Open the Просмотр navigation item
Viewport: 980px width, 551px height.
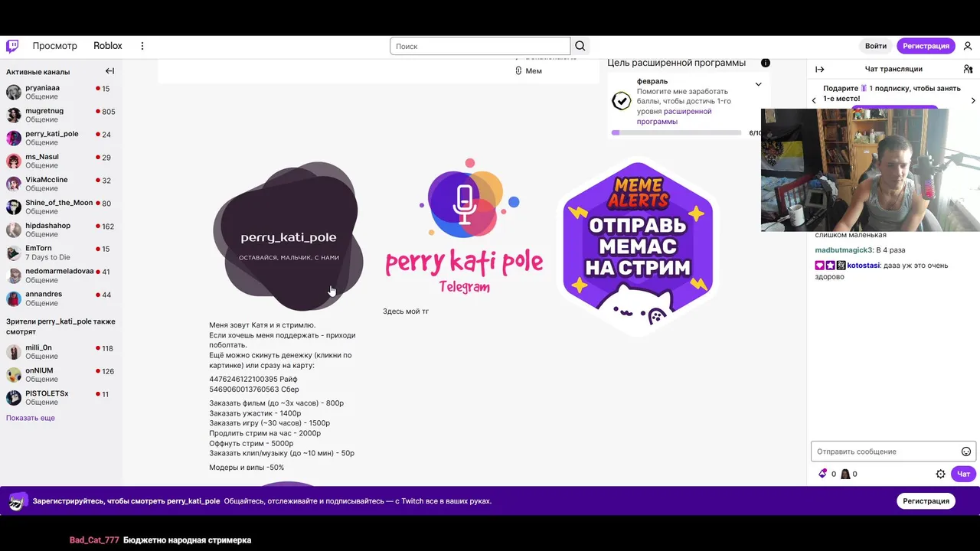click(54, 46)
